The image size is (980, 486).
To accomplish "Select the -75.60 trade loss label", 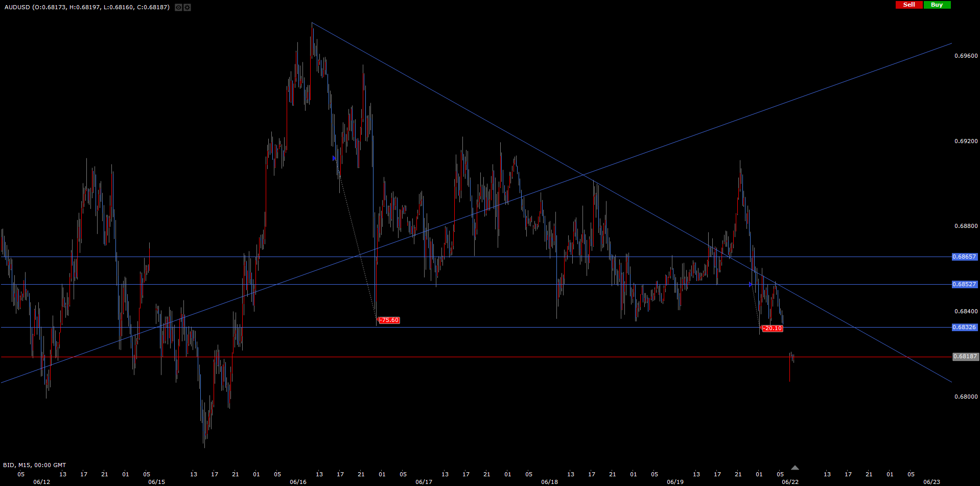I will pos(389,320).
